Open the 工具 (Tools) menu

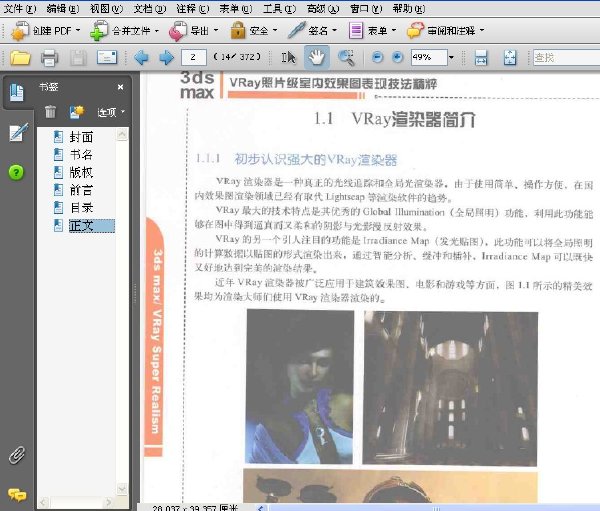pyautogui.click(x=279, y=8)
